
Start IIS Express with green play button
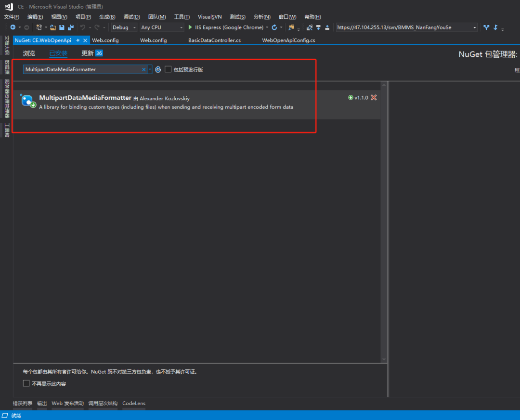tap(190, 27)
